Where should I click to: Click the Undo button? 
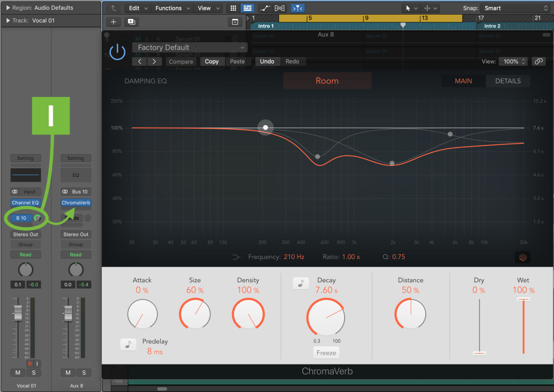tap(267, 61)
